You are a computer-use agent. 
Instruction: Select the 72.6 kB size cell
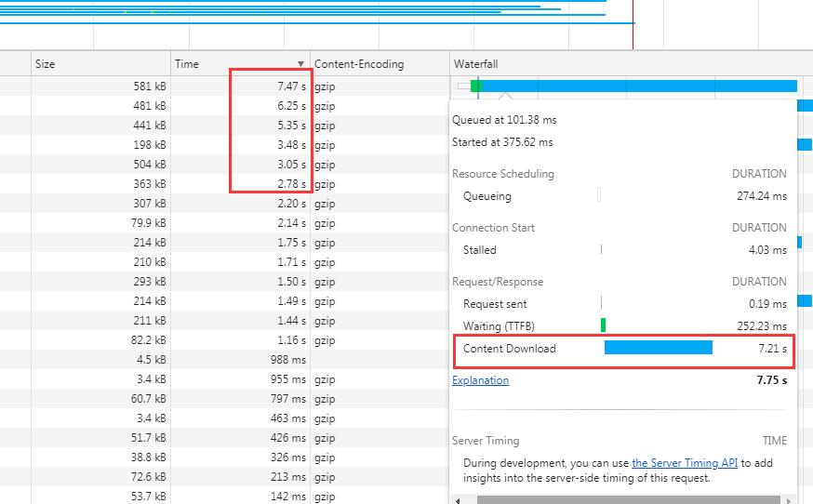click(100, 477)
